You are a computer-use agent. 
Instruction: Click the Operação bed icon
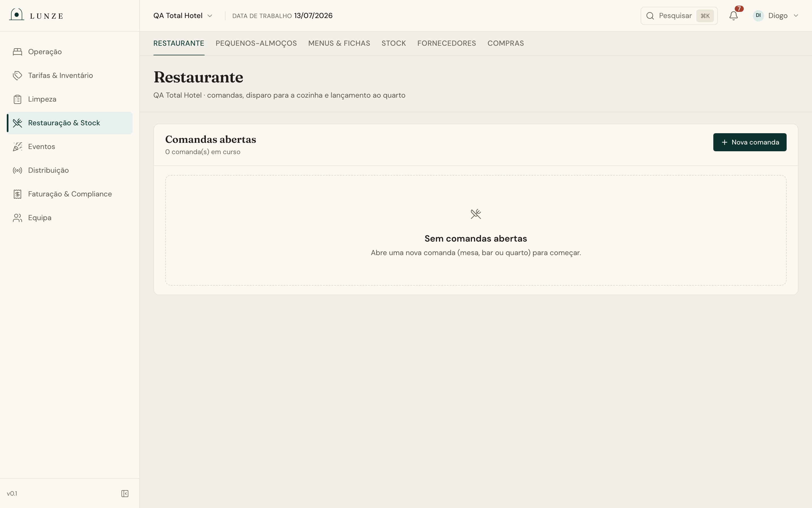click(17, 52)
